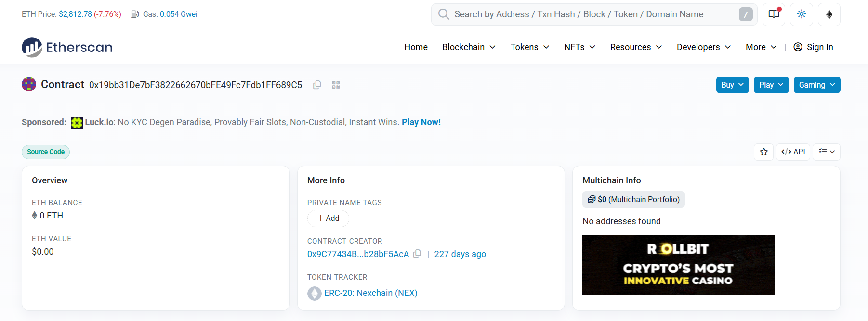This screenshot has height=321, width=868.
Task: Click the ETH balance diamond icon
Action: (35, 216)
